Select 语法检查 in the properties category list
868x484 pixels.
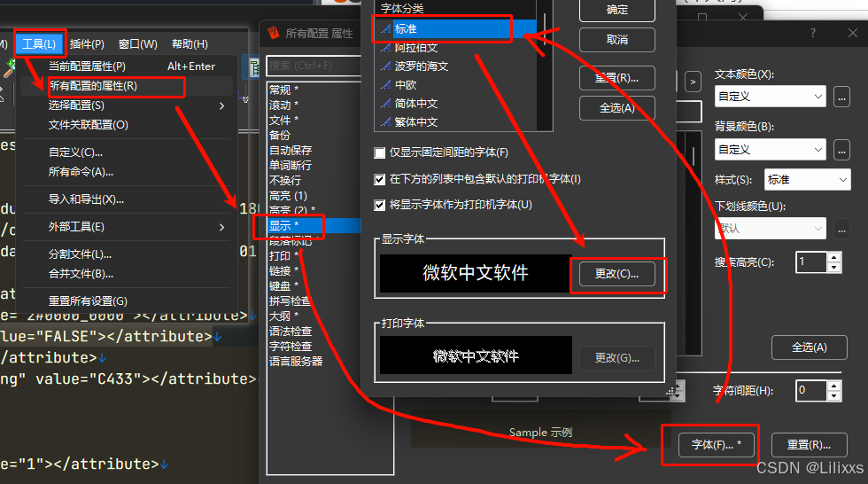pos(291,332)
